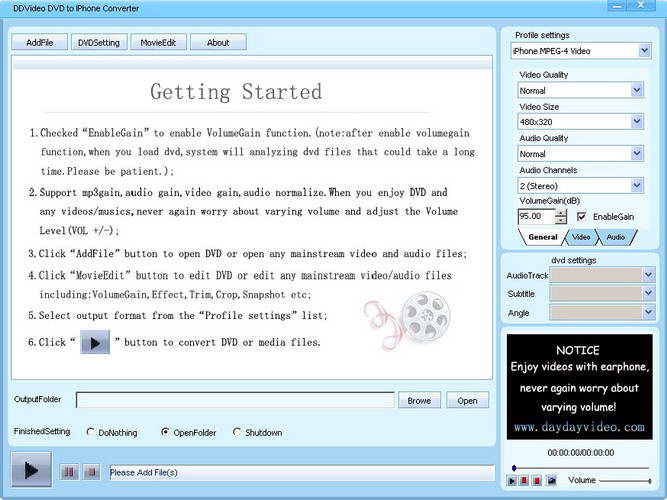Click the Browe output folder button

419,400
